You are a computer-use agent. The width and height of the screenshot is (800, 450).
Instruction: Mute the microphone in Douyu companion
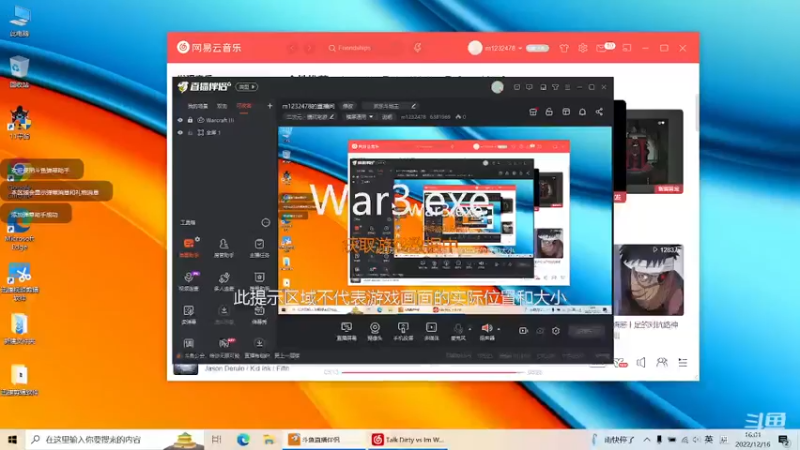point(458,331)
